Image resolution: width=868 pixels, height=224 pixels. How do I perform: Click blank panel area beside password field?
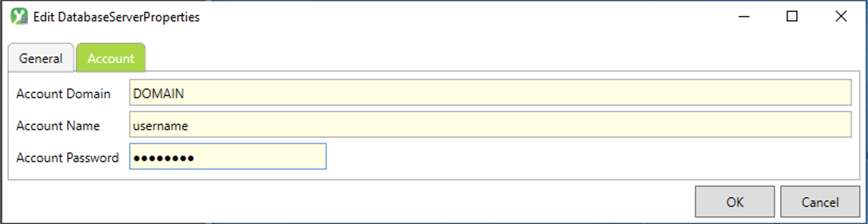point(587,157)
